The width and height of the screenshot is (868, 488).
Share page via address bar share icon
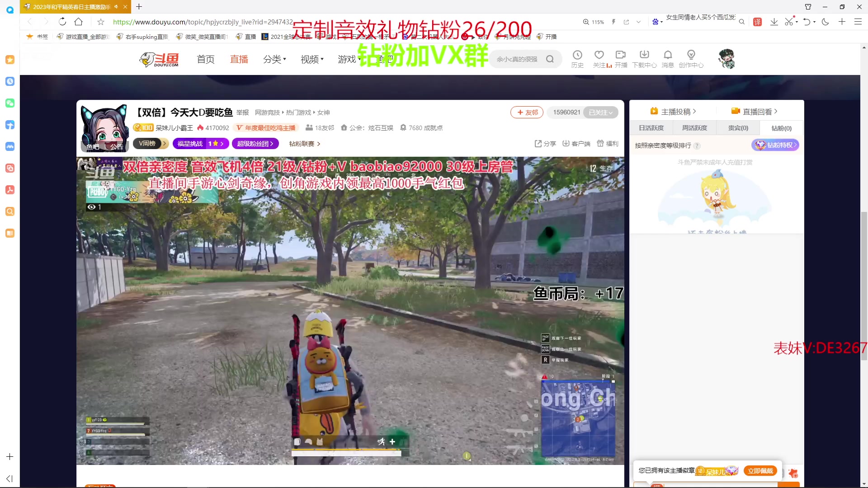(x=626, y=22)
